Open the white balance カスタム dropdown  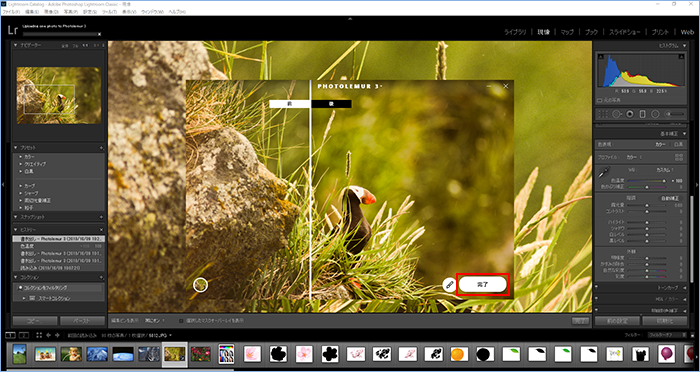coord(665,170)
